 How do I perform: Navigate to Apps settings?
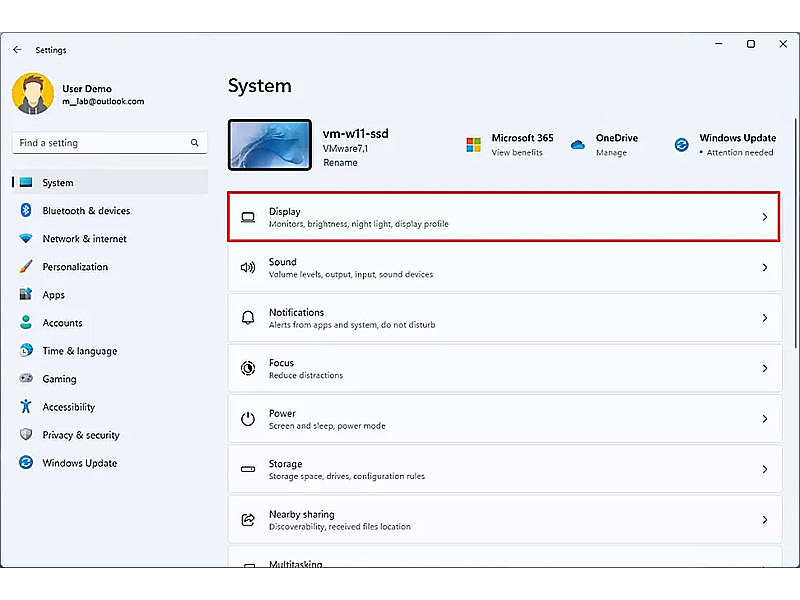[x=110, y=294]
